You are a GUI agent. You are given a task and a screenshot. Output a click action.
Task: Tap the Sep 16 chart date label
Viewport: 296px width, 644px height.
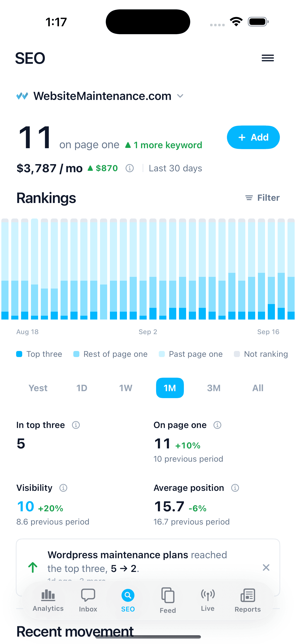click(268, 332)
